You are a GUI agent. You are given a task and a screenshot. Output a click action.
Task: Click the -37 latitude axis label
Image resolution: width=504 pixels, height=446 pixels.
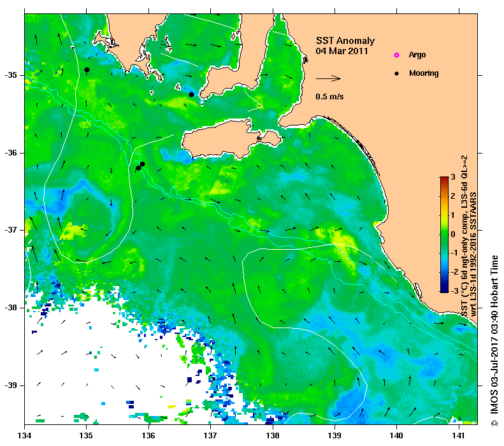(11, 230)
